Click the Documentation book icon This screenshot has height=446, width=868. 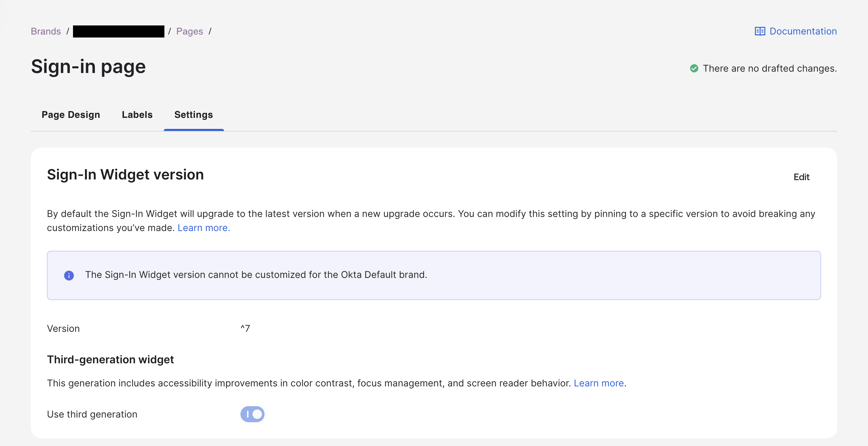pos(760,31)
